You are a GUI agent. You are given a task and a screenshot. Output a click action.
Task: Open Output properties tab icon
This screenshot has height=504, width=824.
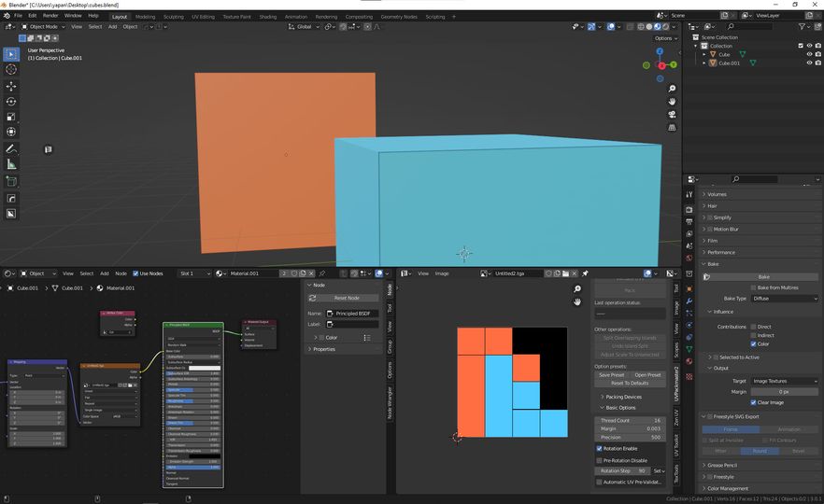tap(689, 221)
